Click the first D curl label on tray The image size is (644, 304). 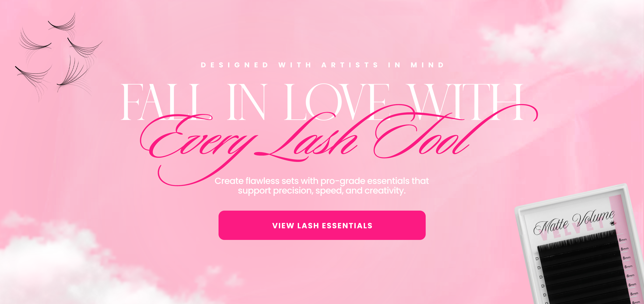[537, 259]
